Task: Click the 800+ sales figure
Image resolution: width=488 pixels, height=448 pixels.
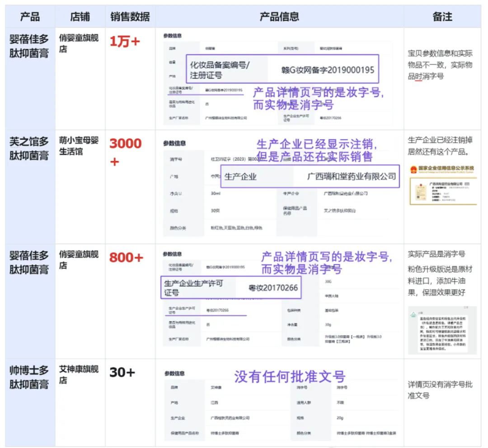Action: 126,258
